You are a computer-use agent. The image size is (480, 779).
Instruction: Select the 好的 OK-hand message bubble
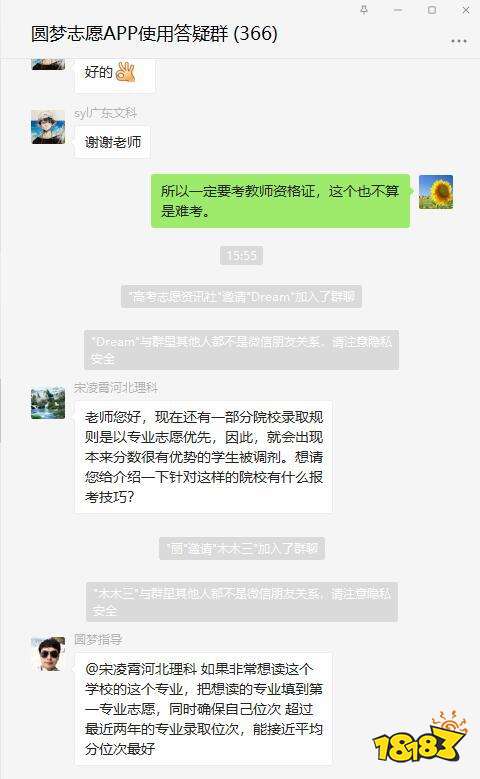coord(115,75)
